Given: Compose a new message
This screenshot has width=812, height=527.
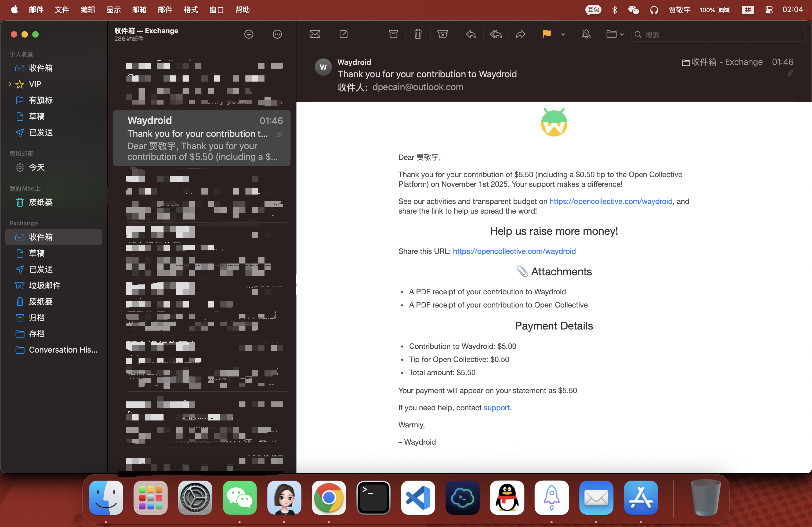Looking at the screenshot, I should point(343,34).
